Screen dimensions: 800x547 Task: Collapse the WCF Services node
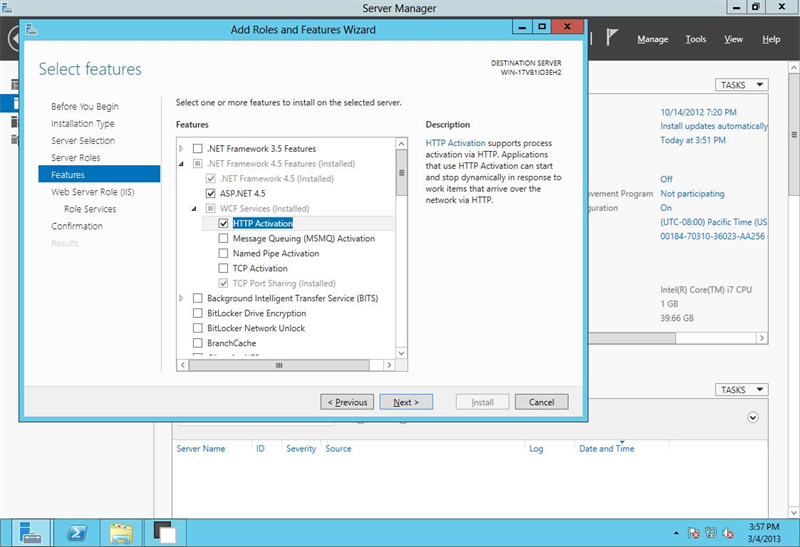[194, 209]
